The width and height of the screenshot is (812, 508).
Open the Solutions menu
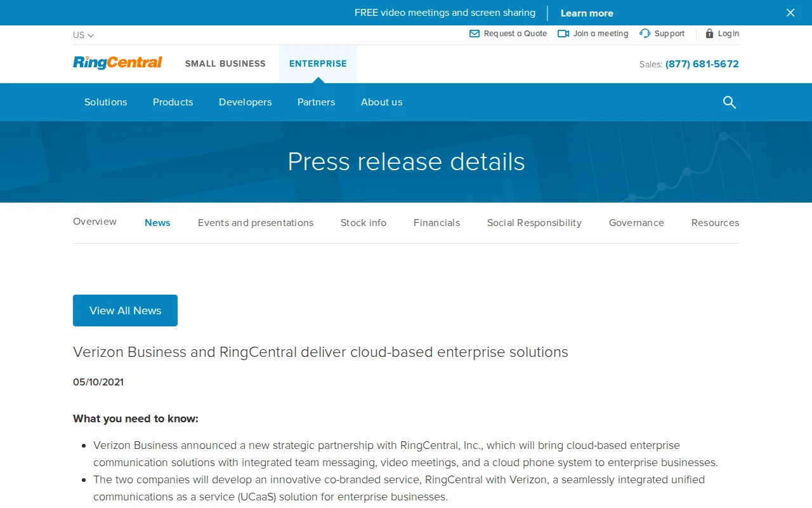pos(106,102)
